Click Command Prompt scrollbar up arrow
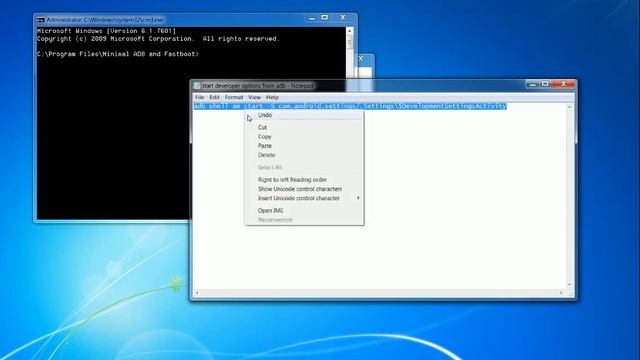 click(349, 31)
